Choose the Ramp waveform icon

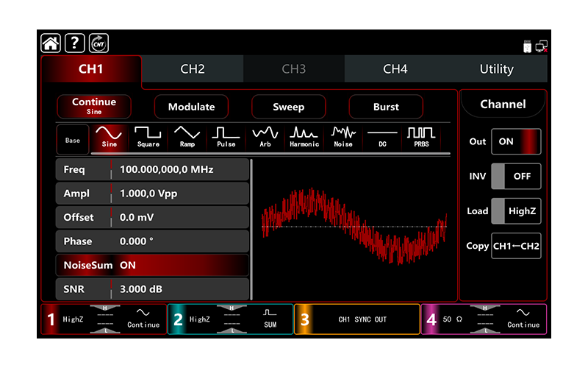click(x=187, y=137)
